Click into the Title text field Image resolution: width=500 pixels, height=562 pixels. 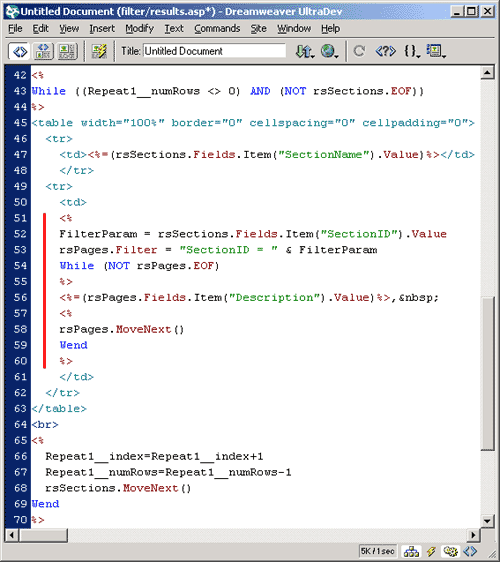tap(214, 51)
